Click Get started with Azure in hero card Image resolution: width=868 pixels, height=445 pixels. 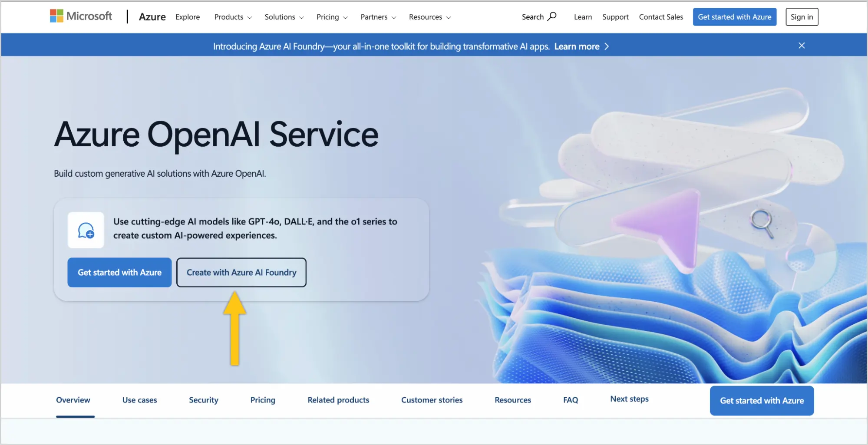(119, 272)
